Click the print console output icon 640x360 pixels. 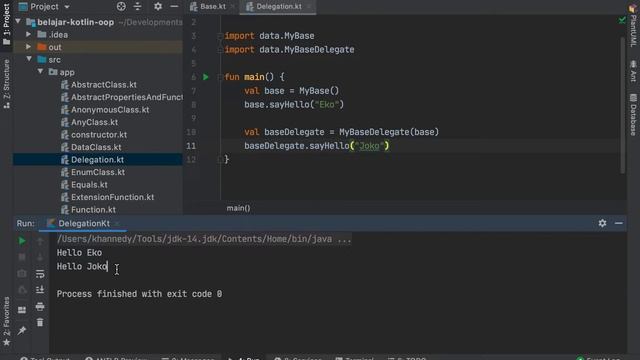pyautogui.click(x=40, y=306)
